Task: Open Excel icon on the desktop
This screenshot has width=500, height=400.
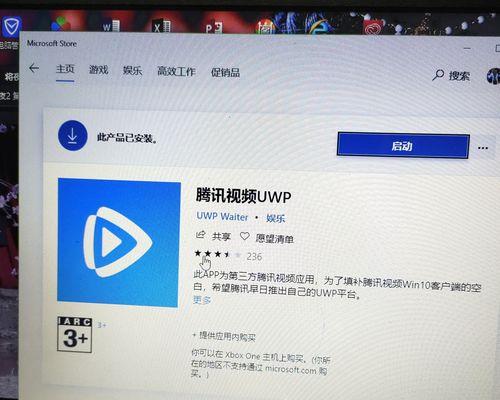Action: coord(161,26)
